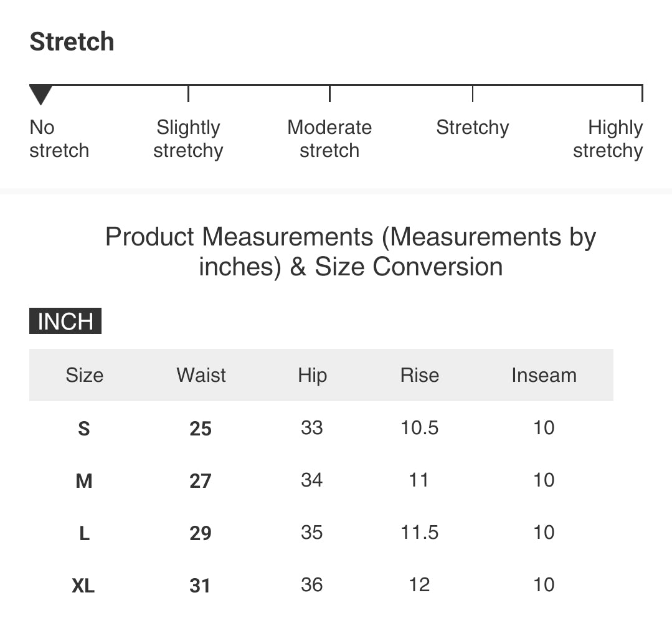Click waist value 25 for size S
672x618 pixels.
coord(201,429)
